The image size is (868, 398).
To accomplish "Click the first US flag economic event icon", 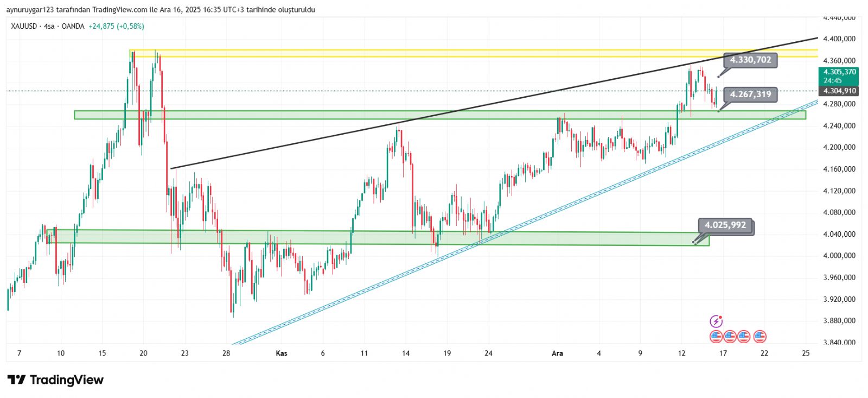I will point(716,337).
